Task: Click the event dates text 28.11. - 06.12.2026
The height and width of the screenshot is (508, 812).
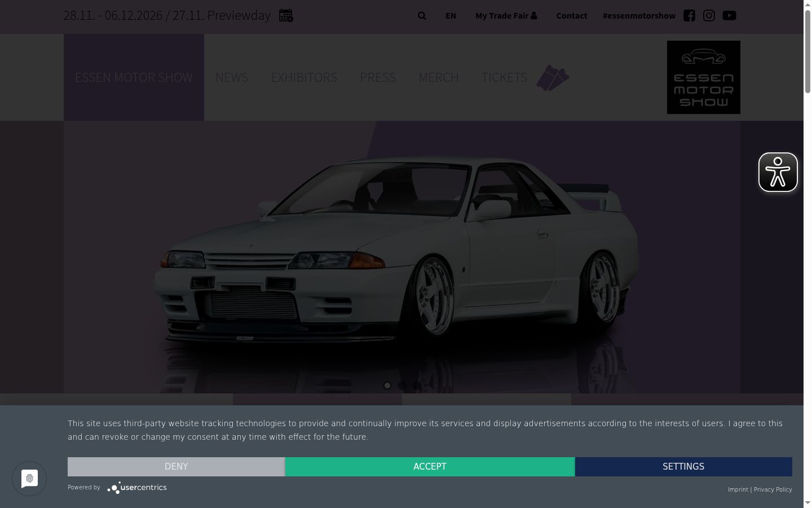Action: pos(113,16)
